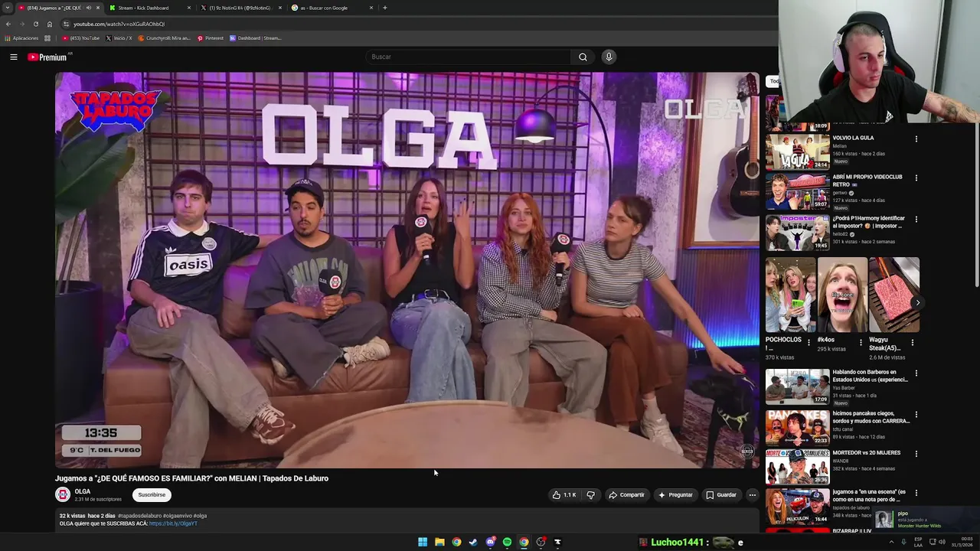The image size is (980, 551).
Task: Open File Explorer from taskbar
Action: (x=439, y=542)
